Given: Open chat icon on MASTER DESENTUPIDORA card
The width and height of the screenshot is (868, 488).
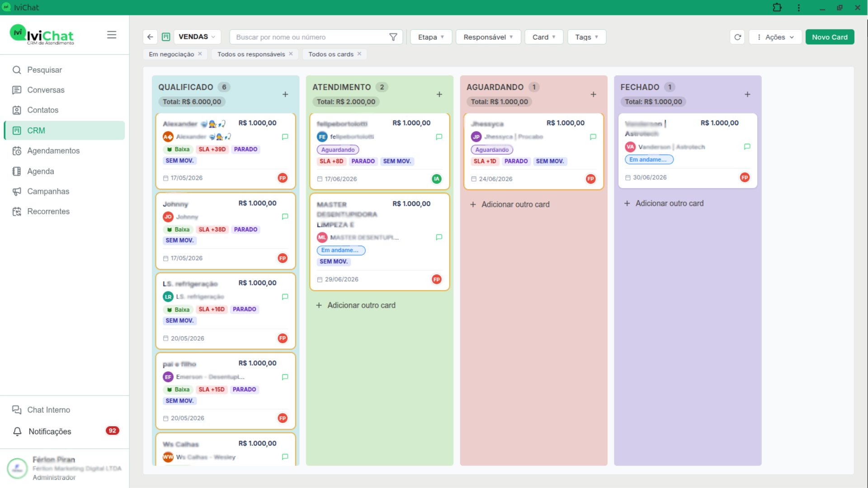Looking at the screenshot, I should coord(439,237).
